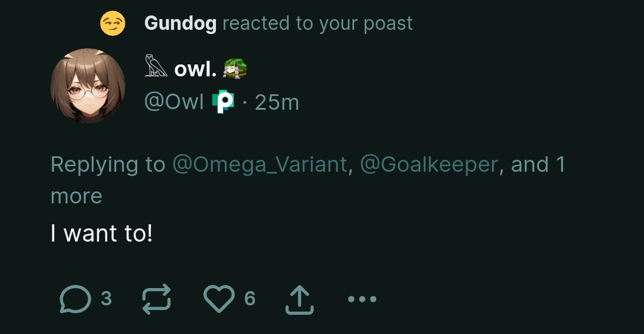The image size is (644, 334).
Task: Repost this post with the repeat icon
Action: 157,298
